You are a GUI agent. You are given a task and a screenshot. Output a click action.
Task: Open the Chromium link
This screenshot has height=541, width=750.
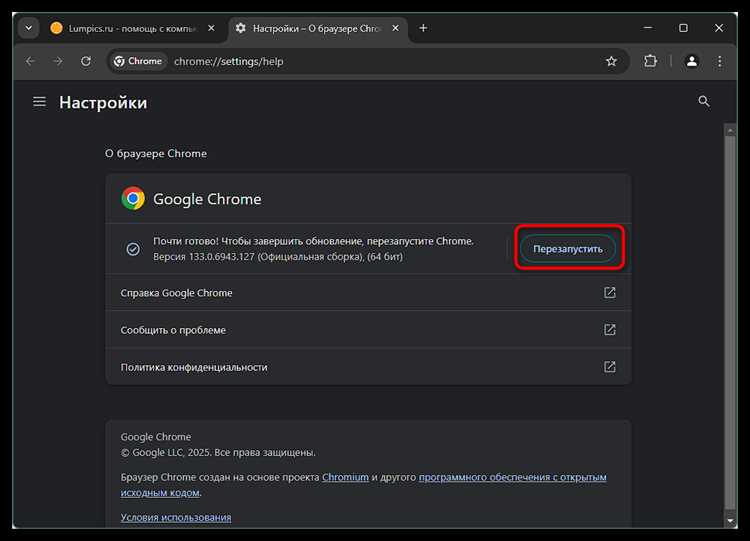[345, 477]
